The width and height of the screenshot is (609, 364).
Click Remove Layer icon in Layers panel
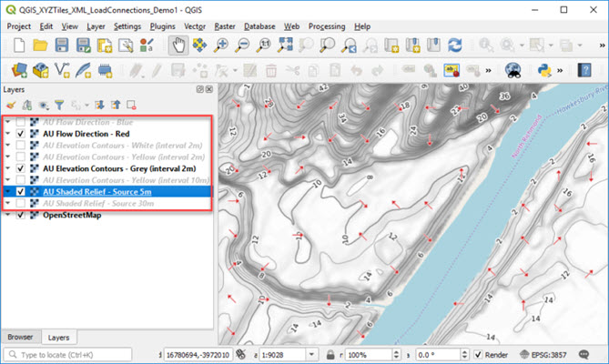(131, 105)
